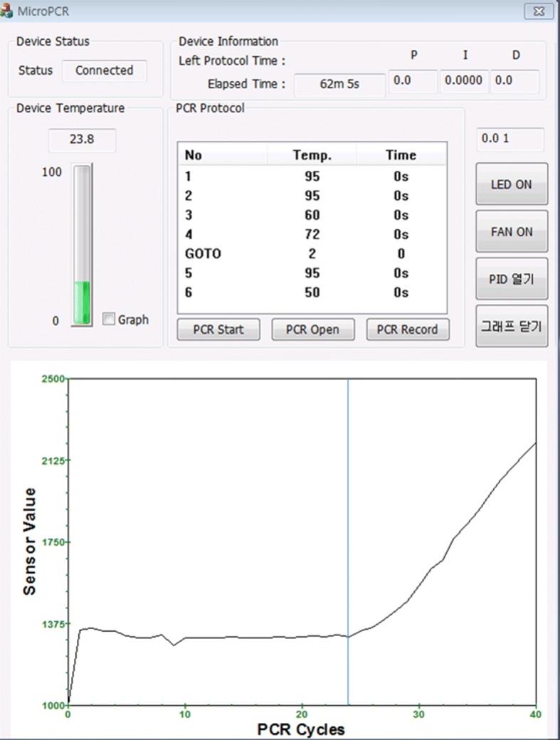Close the MicroPCR window
The width and height of the screenshot is (560, 740).
coord(539,11)
